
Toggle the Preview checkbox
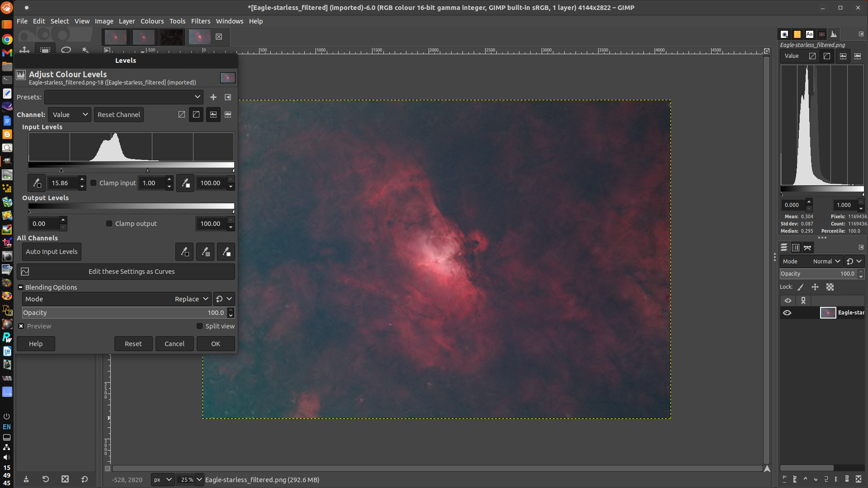21,326
